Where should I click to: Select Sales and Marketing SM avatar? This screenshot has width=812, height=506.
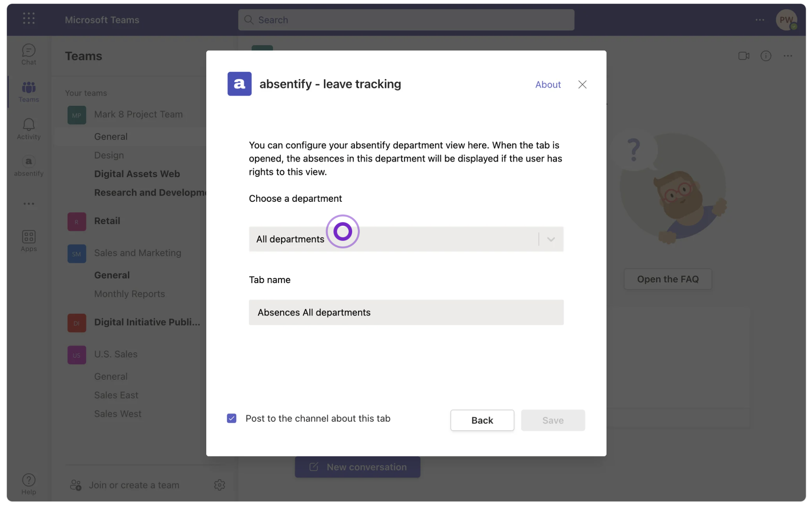(77, 254)
